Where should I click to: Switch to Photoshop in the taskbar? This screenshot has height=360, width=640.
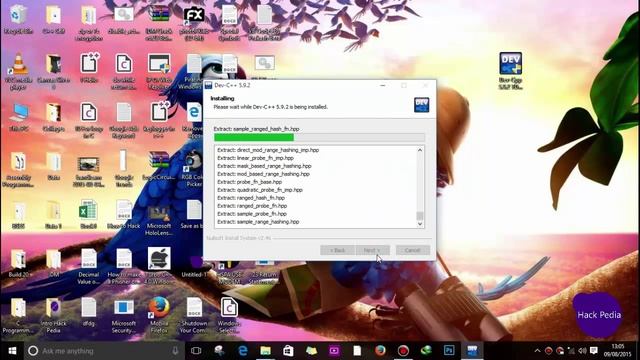(449, 351)
